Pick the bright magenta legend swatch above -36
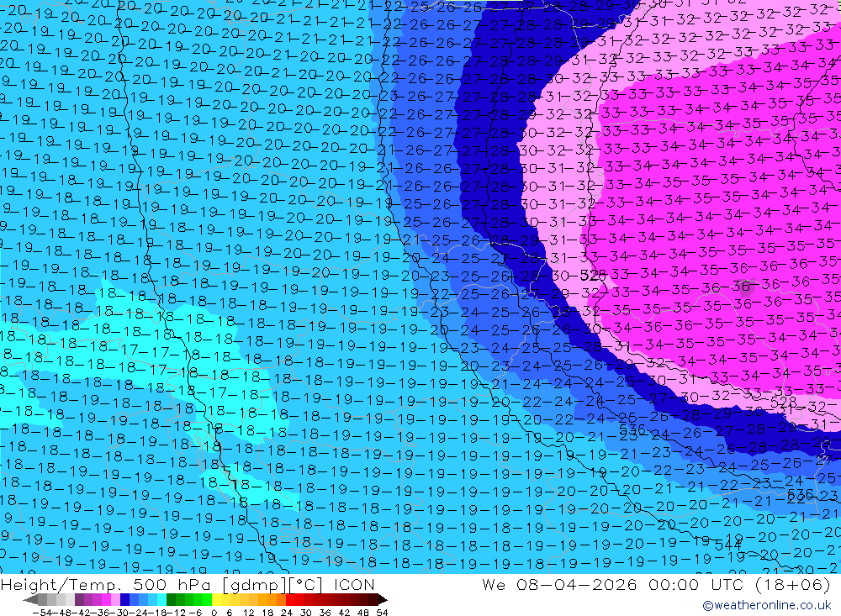Screen dimensions: 841x616 [x=106, y=600]
